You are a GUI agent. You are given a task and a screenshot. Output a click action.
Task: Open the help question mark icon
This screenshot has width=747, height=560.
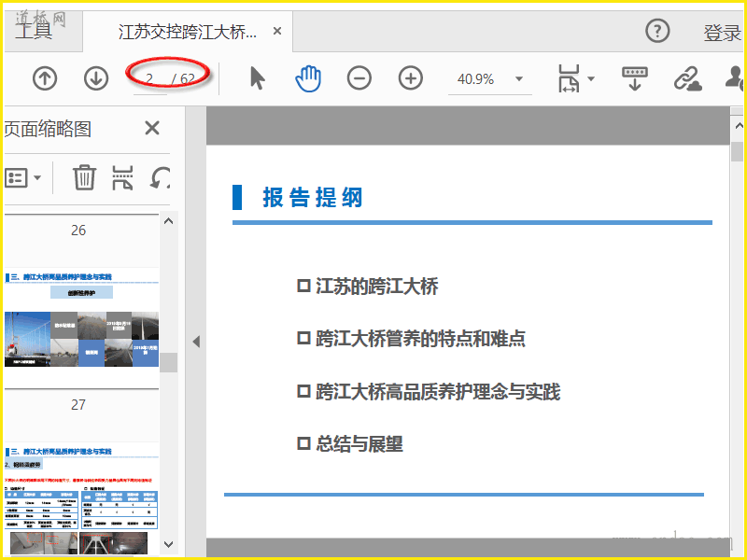click(x=657, y=31)
